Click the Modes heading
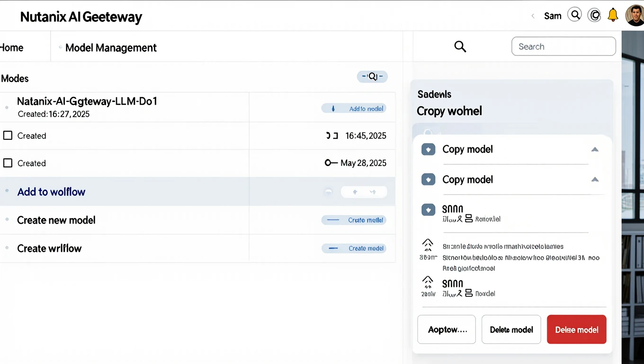The image size is (644, 364). (x=15, y=79)
